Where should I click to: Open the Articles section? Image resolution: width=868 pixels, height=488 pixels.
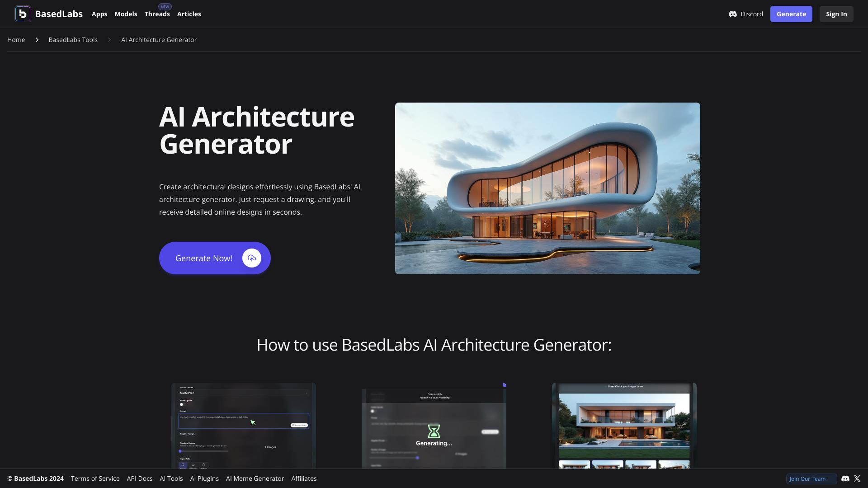[189, 14]
